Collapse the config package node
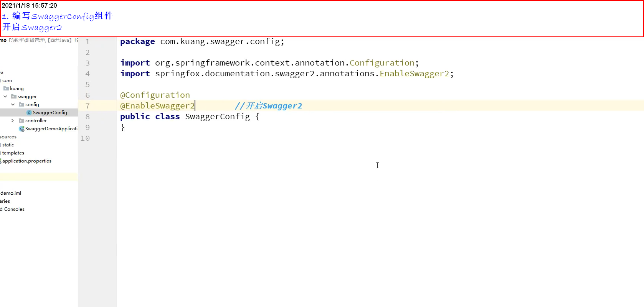The width and height of the screenshot is (644, 307). pyautogui.click(x=13, y=105)
